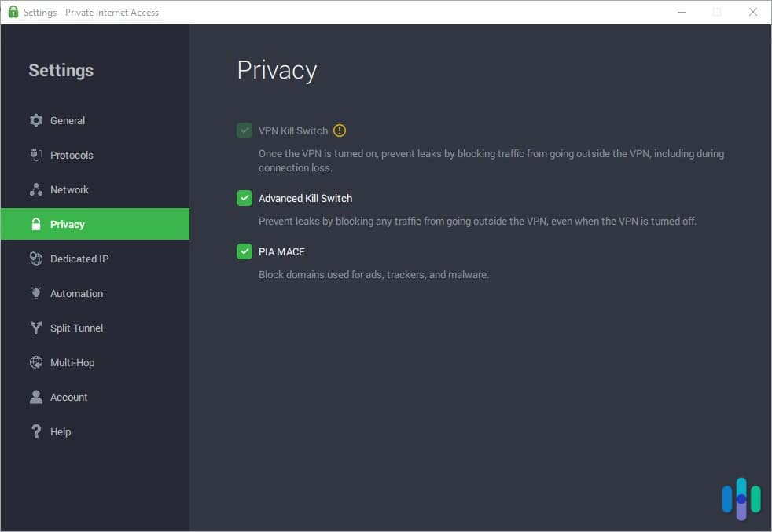Close the Settings window
The height and width of the screenshot is (532, 772).
753,12
